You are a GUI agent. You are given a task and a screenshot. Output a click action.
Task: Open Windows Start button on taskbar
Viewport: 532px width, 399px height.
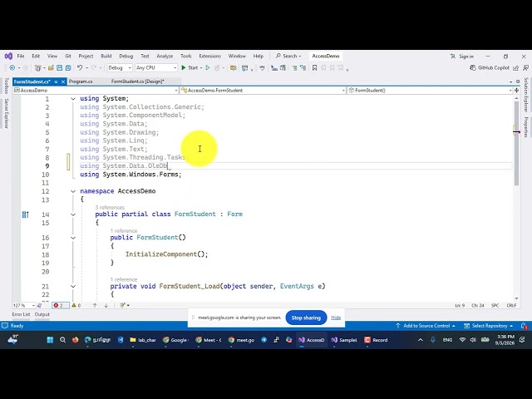pos(50,340)
